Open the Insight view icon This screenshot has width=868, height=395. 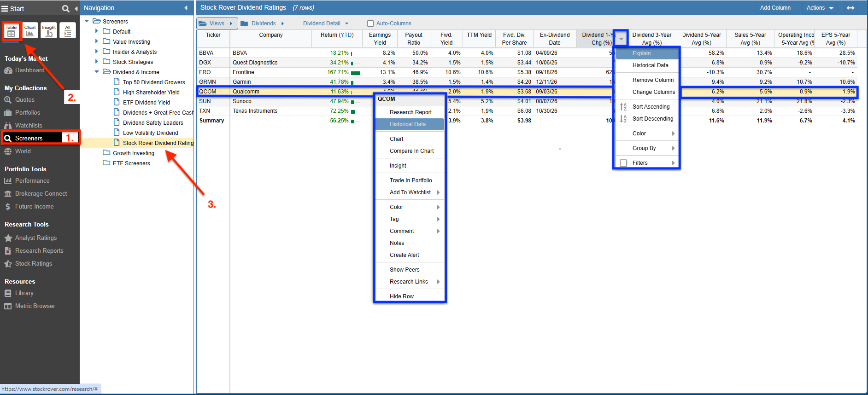pos(49,30)
